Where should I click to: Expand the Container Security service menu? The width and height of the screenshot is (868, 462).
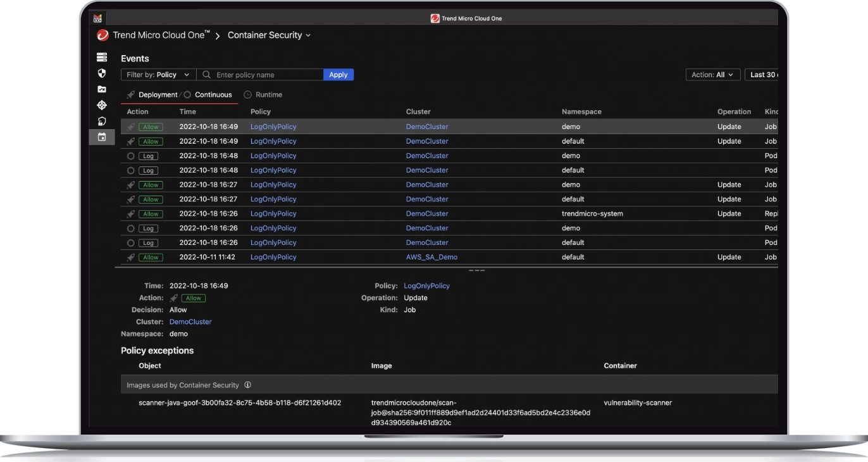(x=269, y=35)
